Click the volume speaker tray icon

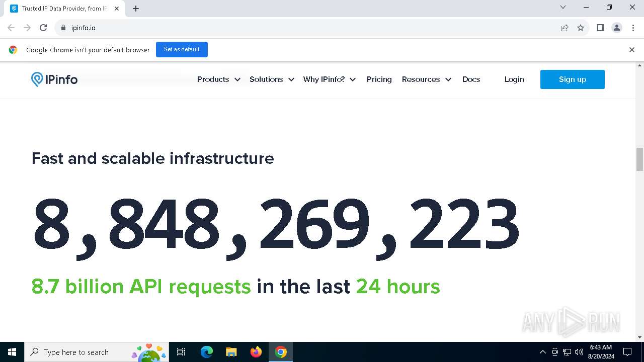579,352
